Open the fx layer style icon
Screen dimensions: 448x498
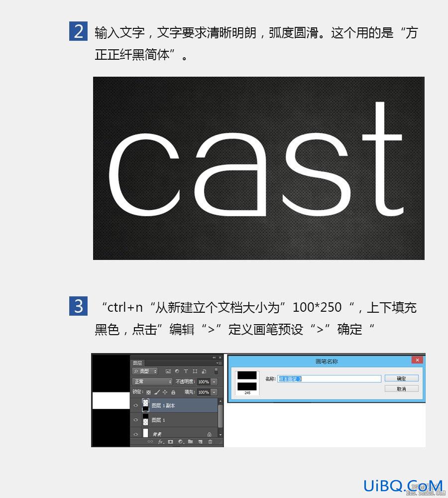(x=161, y=441)
